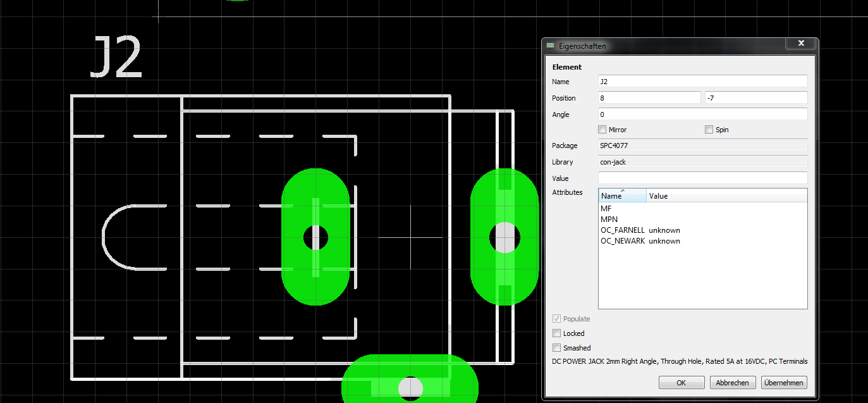Select the MPN attribute row

pos(702,219)
